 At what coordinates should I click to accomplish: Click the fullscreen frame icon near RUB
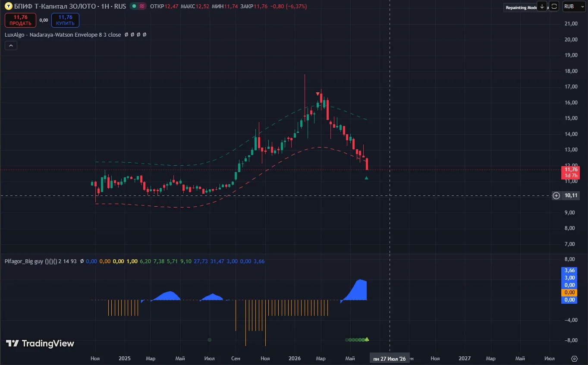point(554,6)
